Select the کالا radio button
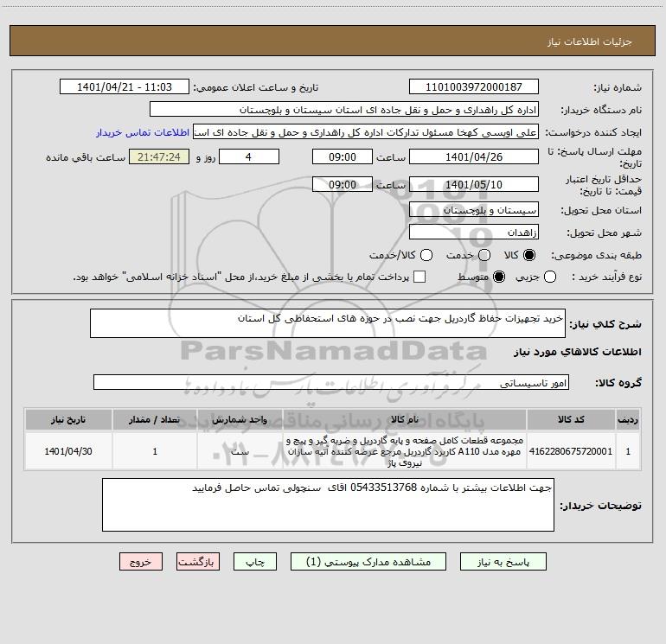This screenshot has width=666, height=644. tap(529, 255)
